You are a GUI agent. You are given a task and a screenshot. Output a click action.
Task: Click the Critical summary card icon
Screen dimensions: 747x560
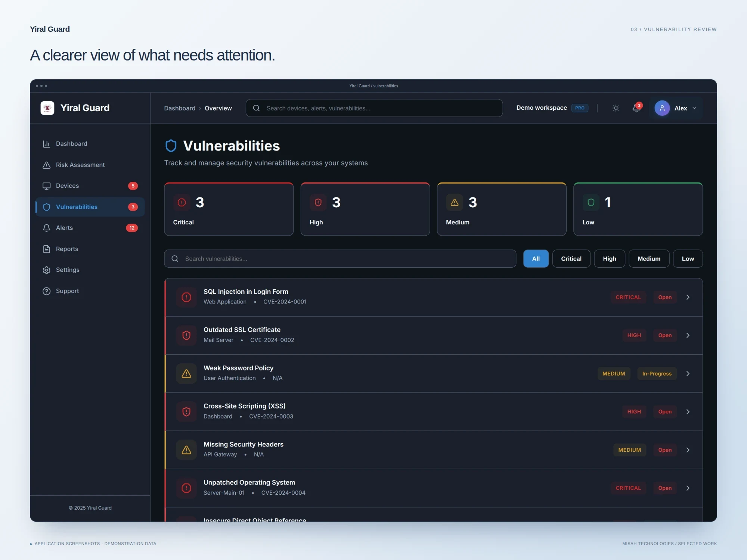[182, 202]
